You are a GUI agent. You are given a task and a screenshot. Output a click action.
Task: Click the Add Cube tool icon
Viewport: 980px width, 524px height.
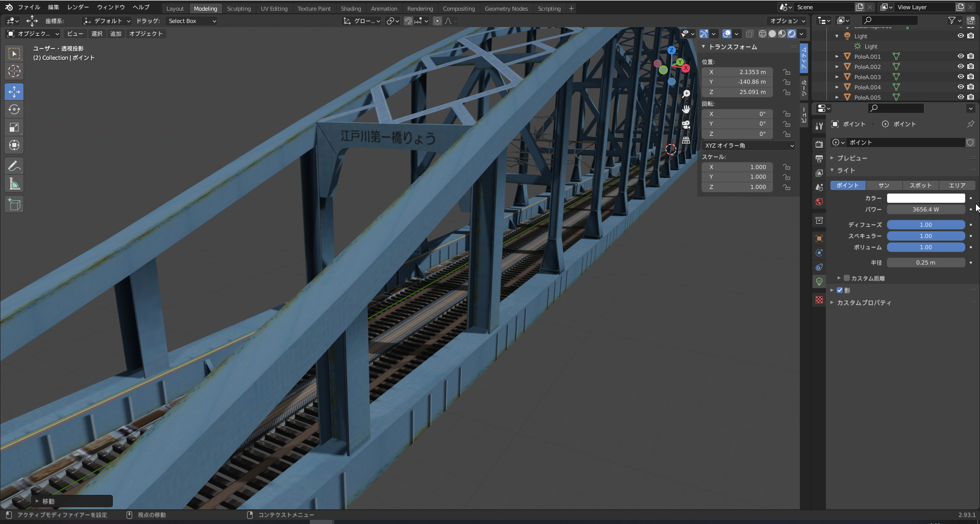tap(14, 205)
